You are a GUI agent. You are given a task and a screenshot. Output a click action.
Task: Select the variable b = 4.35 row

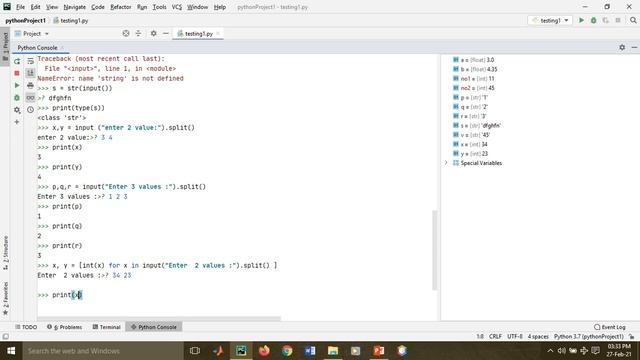(475, 69)
